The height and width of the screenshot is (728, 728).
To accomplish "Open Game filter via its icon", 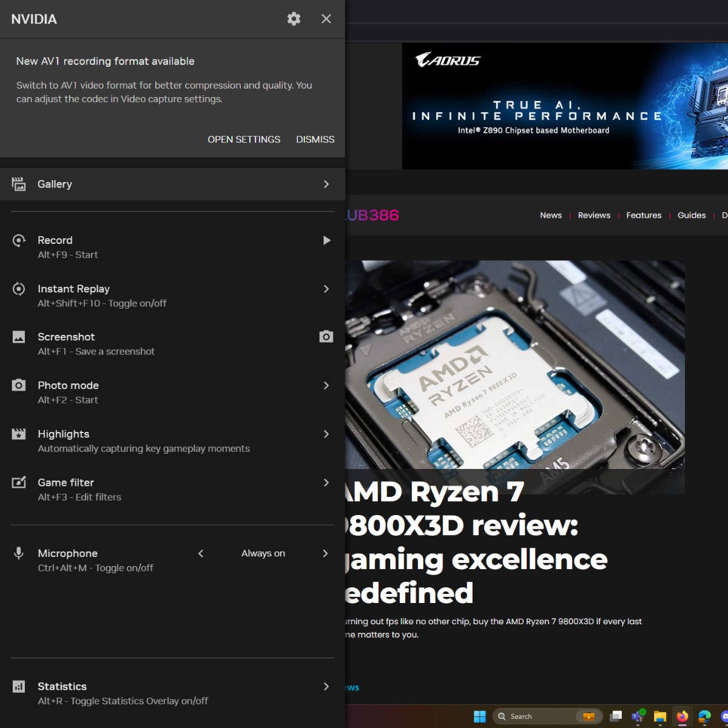I will coord(19,482).
